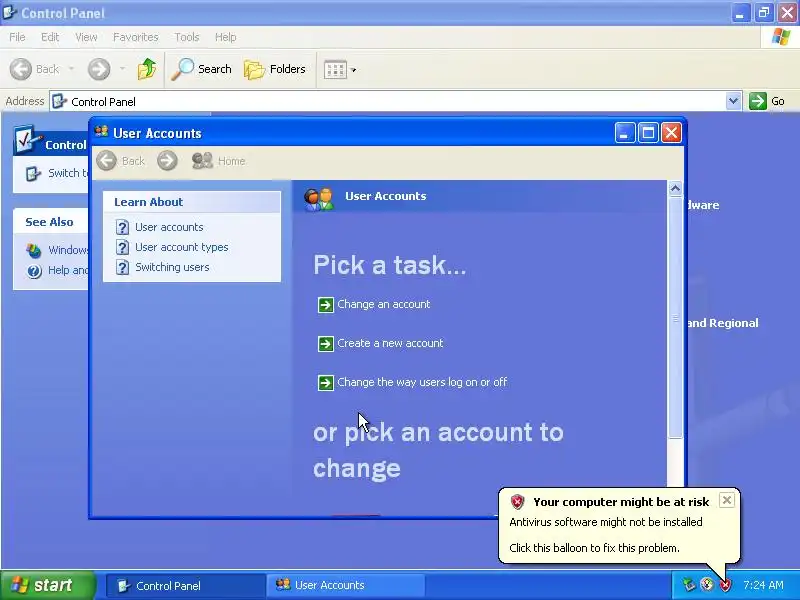
Task: Click Forward arrow in User Accounts window
Action: 167,161
